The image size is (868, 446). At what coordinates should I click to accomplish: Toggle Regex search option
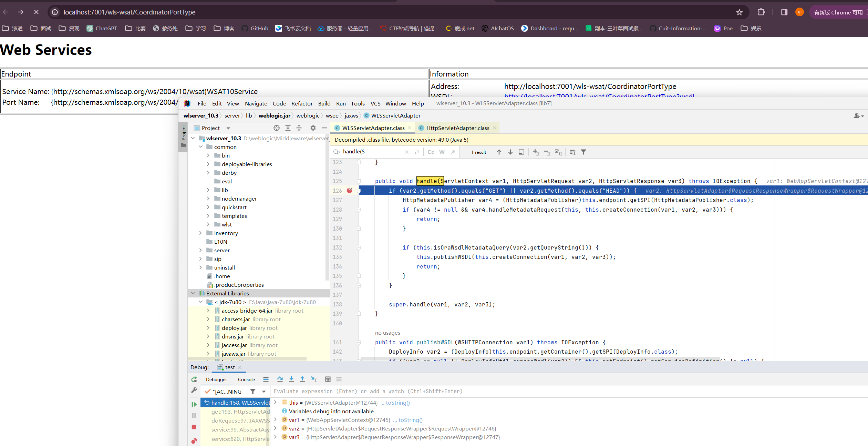pos(453,152)
